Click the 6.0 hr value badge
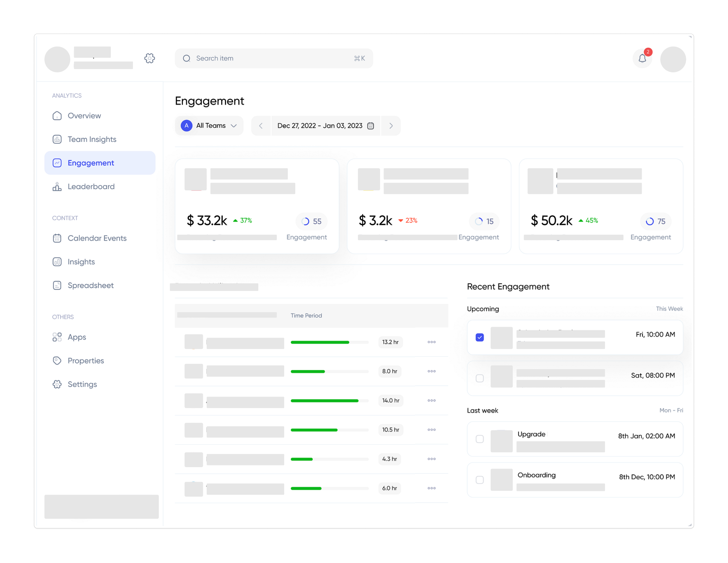Image resolution: width=728 pixels, height=563 pixels. pyautogui.click(x=389, y=488)
